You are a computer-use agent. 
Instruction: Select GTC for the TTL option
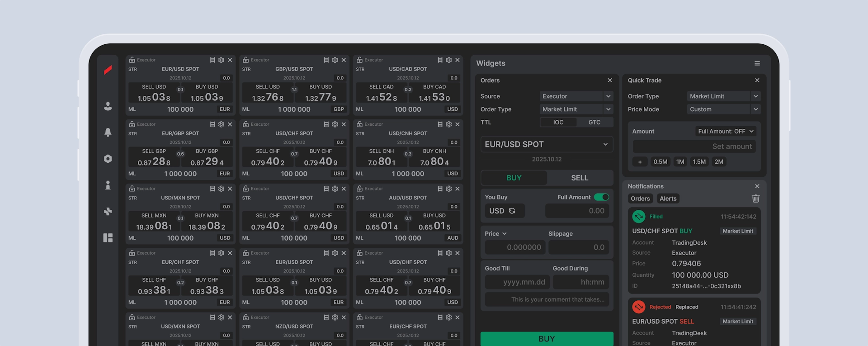coord(594,122)
